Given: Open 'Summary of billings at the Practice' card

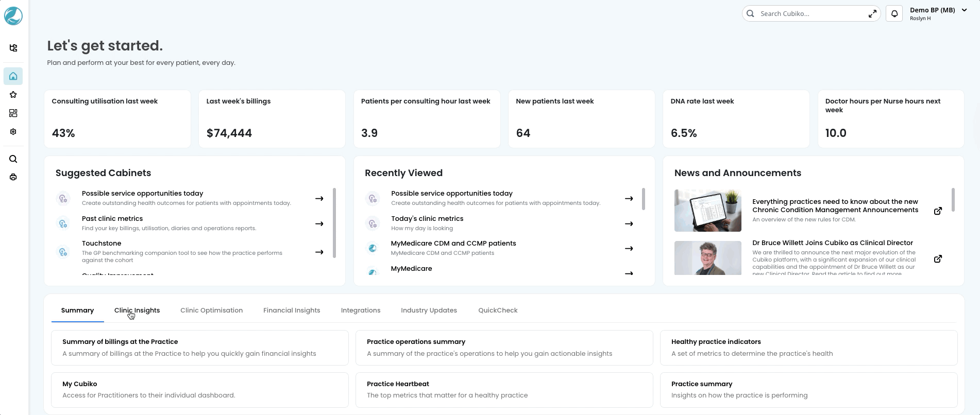Looking at the screenshot, I should click(x=200, y=348).
